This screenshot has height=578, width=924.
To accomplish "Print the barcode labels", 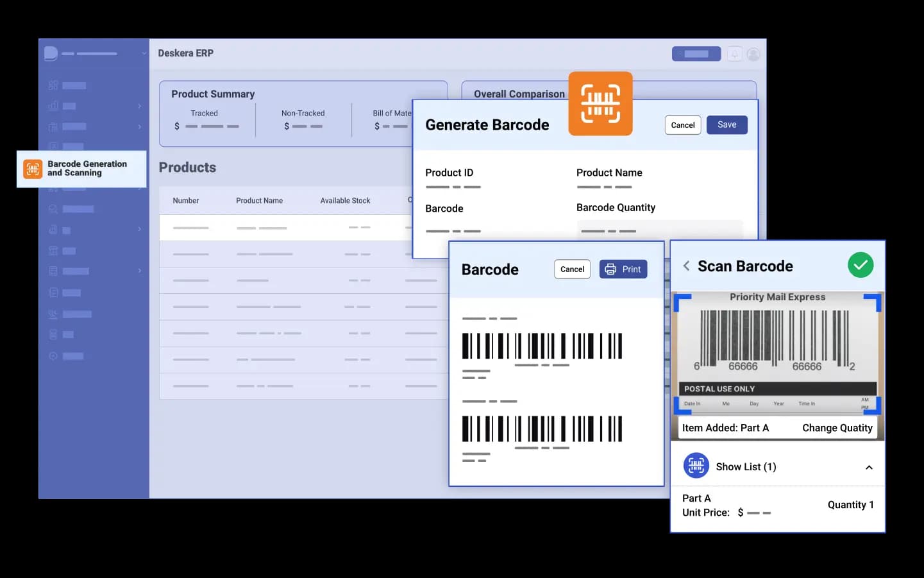I will (623, 269).
